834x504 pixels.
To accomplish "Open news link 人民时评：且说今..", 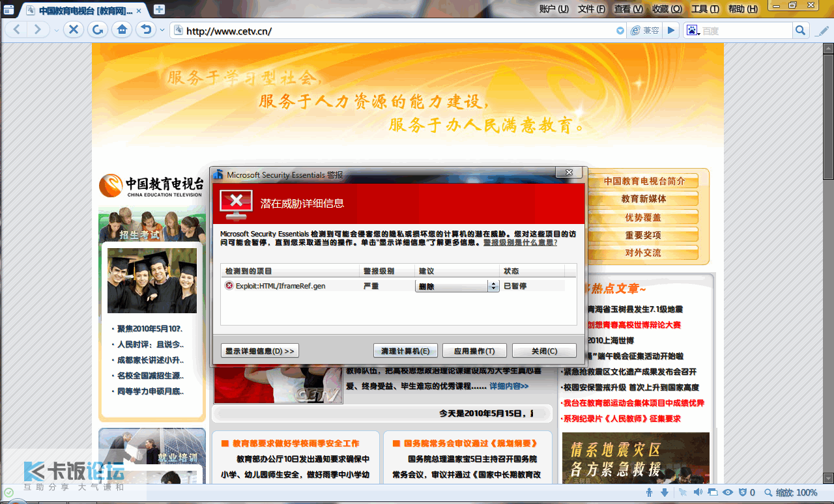I will [151, 344].
